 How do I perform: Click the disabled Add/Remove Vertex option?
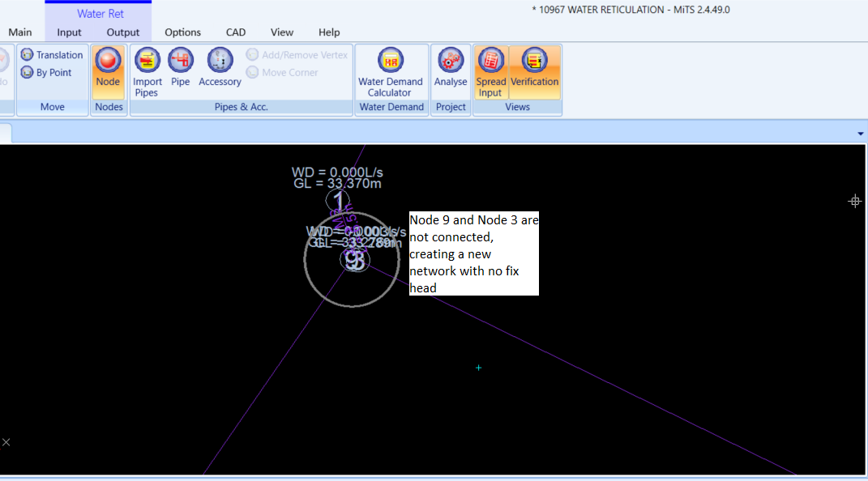pyautogui.click(x=297, y=55)
